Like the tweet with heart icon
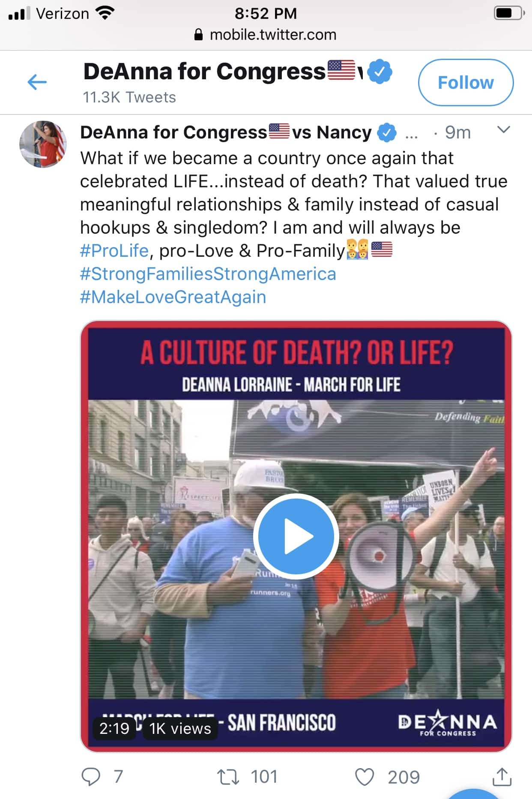The height and width of the screenshot is (799, 532). pyautogui.click(x=365, y=777)
